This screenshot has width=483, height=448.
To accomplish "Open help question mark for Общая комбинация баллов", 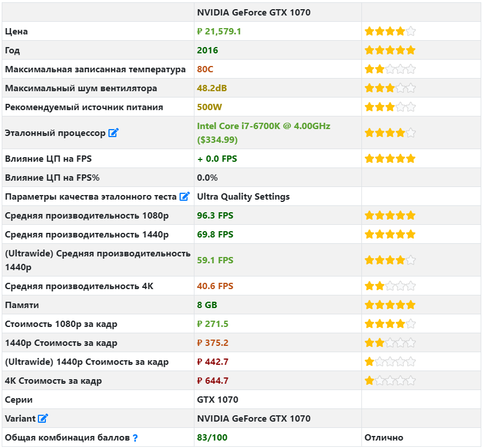I will point(135,438).
